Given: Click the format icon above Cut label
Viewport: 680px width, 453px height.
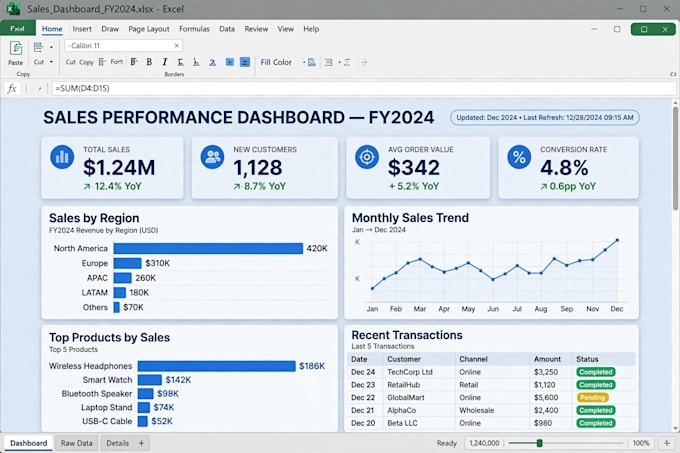Looking at the screenshot, I should click(x=38, y=47).
